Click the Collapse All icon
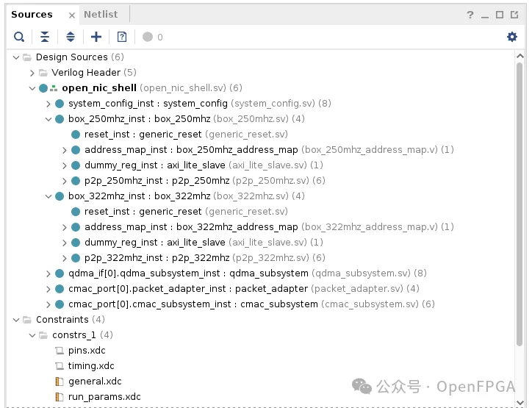 (45, 37)
